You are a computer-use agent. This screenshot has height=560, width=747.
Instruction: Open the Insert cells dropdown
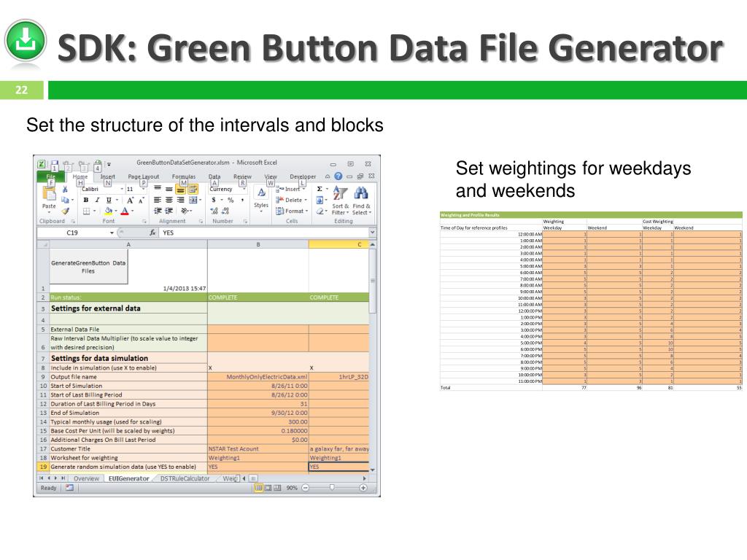(x=292, y=189)
